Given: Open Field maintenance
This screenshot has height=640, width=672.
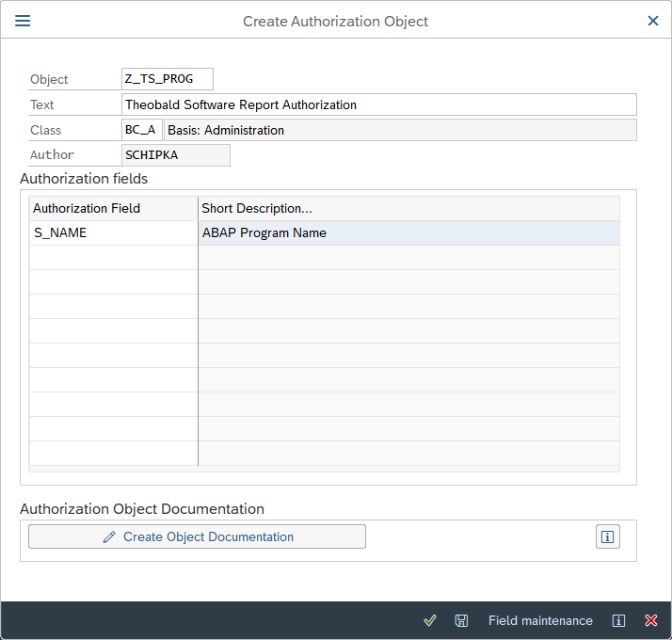Looking at the screenshot, I should pos(540,620).
